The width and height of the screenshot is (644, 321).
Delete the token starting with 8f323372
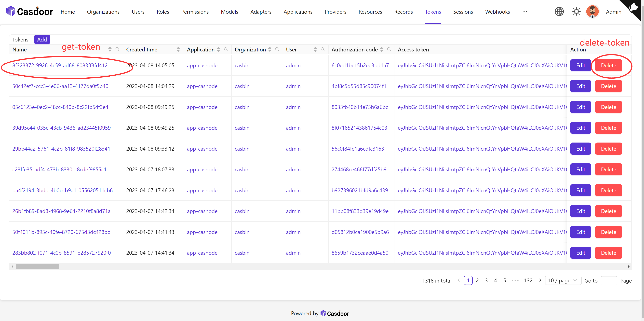[x=609, y=65]
